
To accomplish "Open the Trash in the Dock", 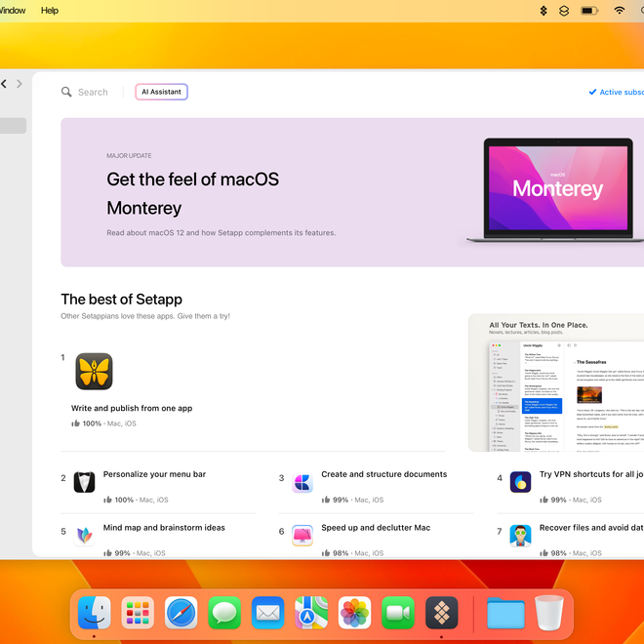I will point(549,613).
